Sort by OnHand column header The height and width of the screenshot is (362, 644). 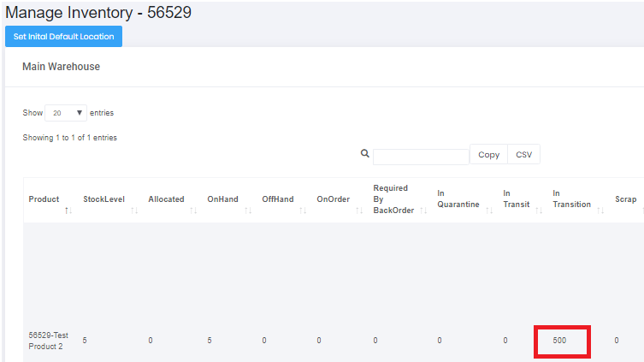pyautogui.click(x=222, y=199)
